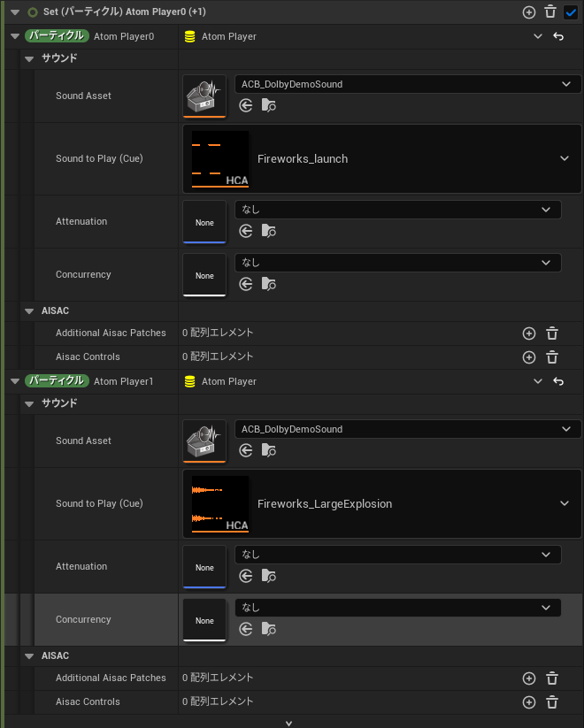Clear Atom Player0 Aisac Controls array
Viewport: 584px width, 728px height.
tap(552, 357)
